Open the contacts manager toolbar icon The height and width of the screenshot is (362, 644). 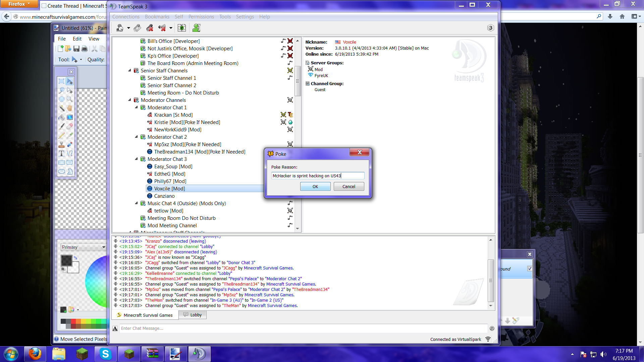(197, 28)
